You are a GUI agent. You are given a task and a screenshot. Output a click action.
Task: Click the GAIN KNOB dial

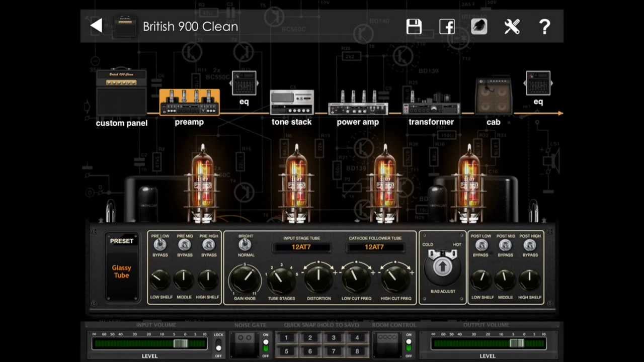(245, 279)
